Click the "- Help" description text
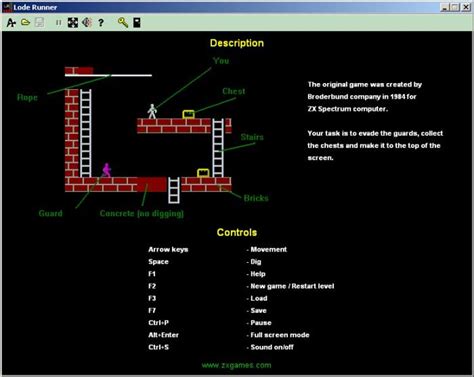 pyautogui.click(x=256, y=274)
